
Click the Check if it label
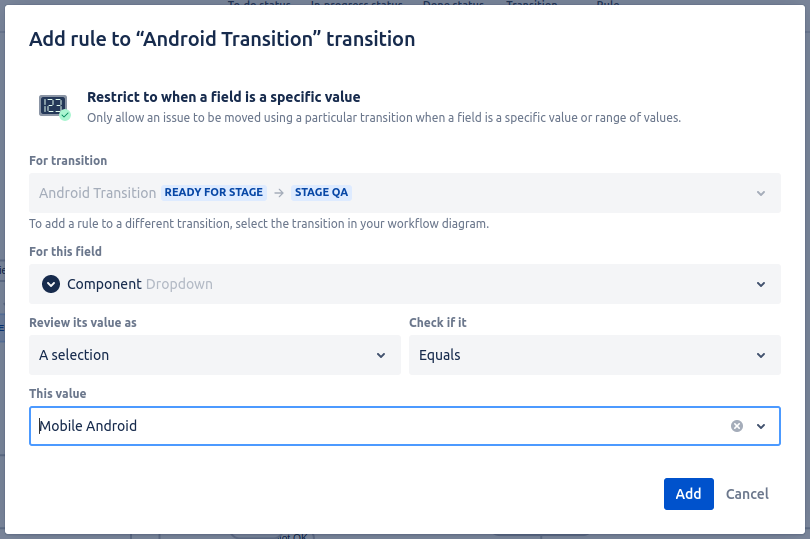pyautogui.click(x=438, y=322)
